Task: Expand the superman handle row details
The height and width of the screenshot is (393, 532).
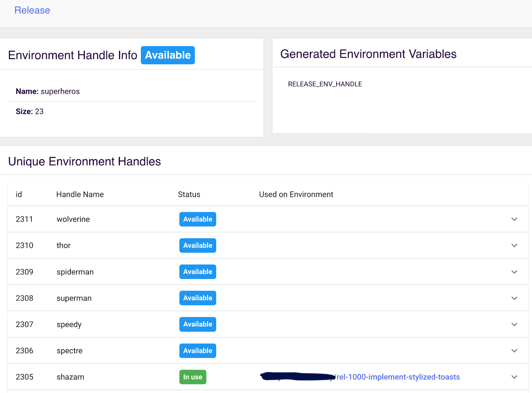Action: point(514,298)
